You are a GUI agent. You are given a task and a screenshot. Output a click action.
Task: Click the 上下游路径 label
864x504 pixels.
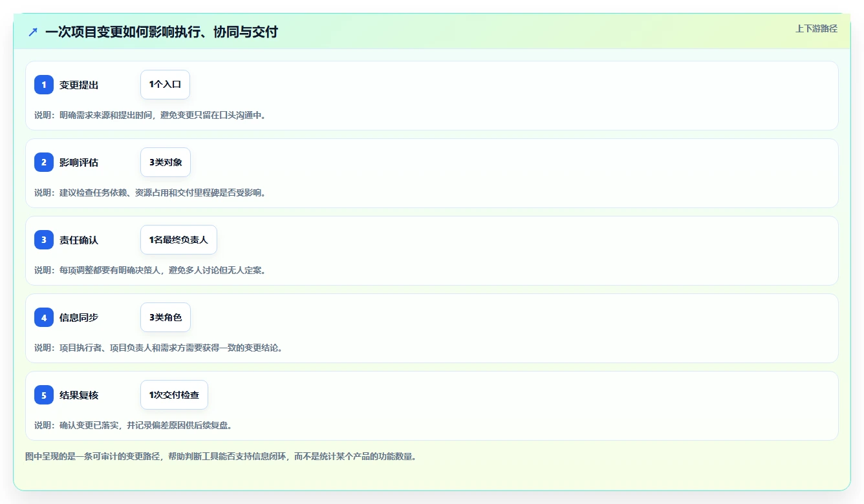click(816, 28)
